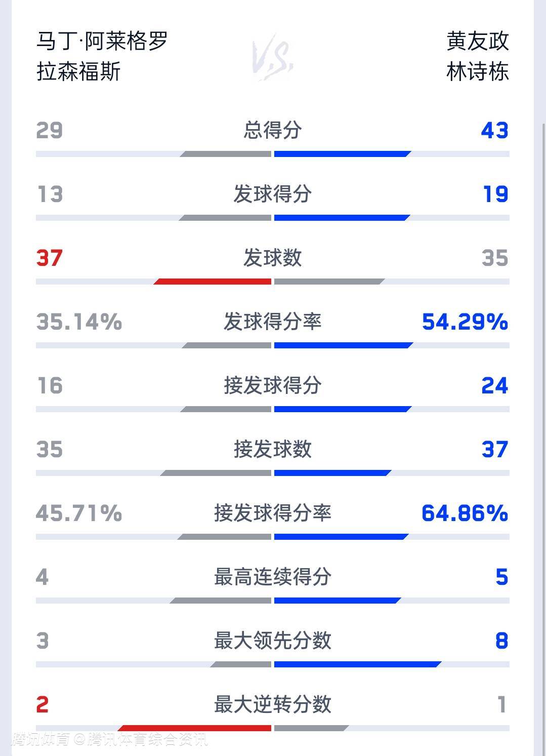546x756 pixels.
Task: Click the 腾讯体育 watermark text
Action: pyautogui.click(x=40, y=739)
